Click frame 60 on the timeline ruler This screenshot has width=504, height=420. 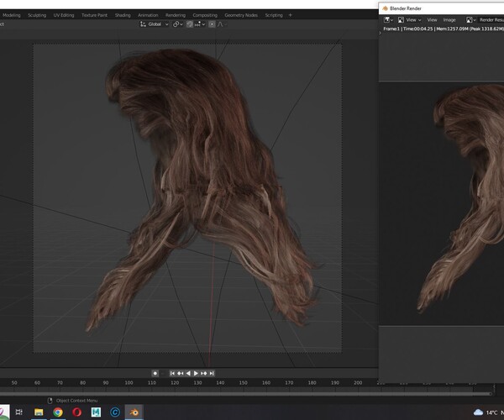tap(37, 383)
